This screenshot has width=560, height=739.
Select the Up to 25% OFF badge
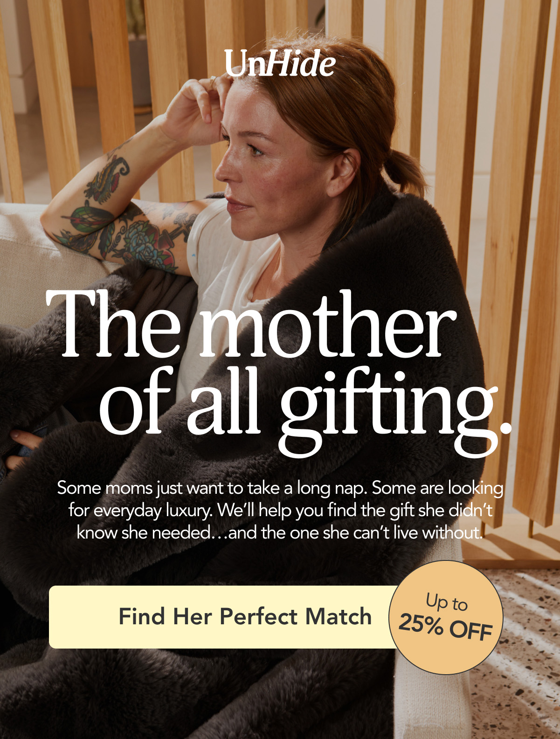coord(446,617)
